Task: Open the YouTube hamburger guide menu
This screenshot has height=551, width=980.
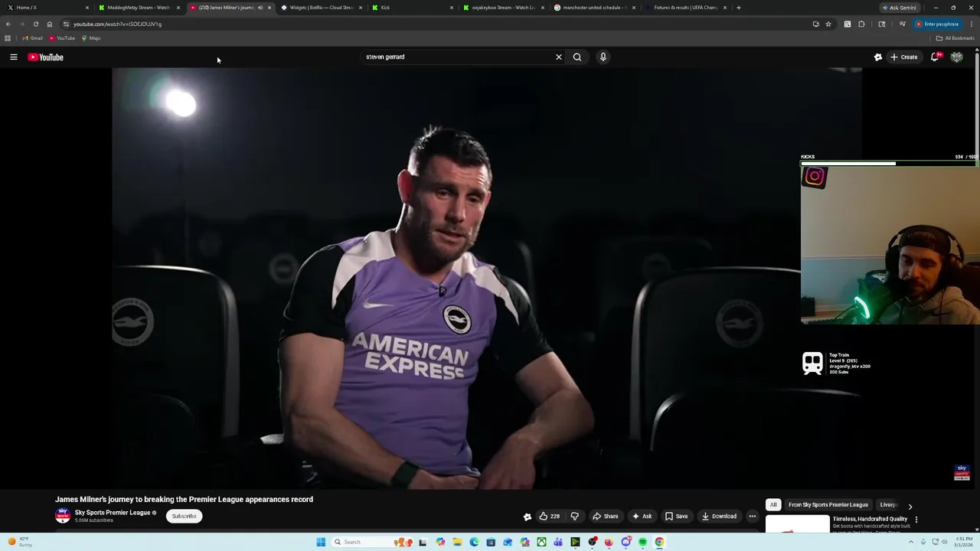Action: click(13, 57)
